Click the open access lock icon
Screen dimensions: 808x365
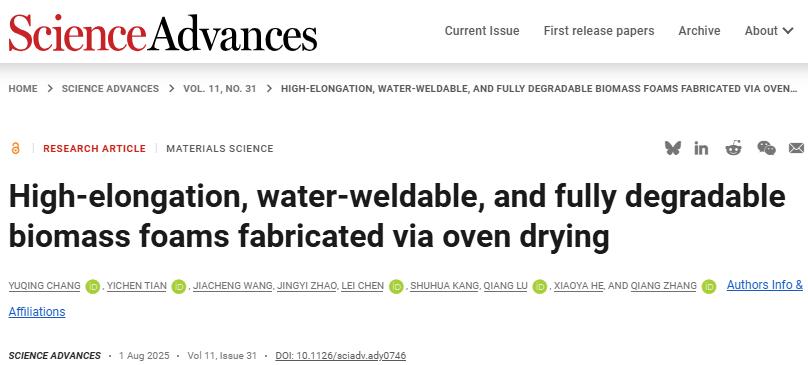click(15, 148)
